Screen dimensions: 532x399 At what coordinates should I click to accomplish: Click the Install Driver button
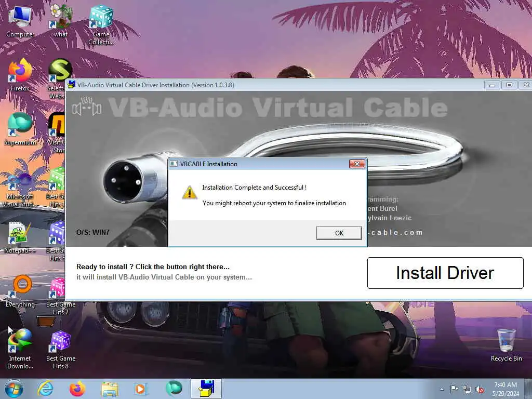(x=445, y=273)
